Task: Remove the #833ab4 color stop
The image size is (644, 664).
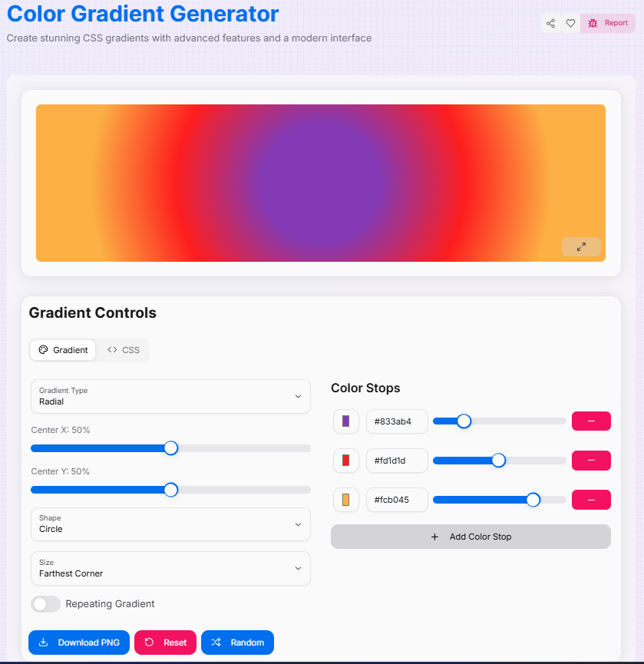Action: coord(591,421)
